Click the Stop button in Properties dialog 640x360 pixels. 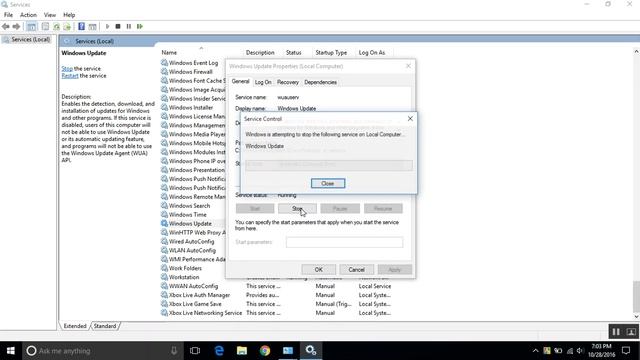(x=297, y=209)
